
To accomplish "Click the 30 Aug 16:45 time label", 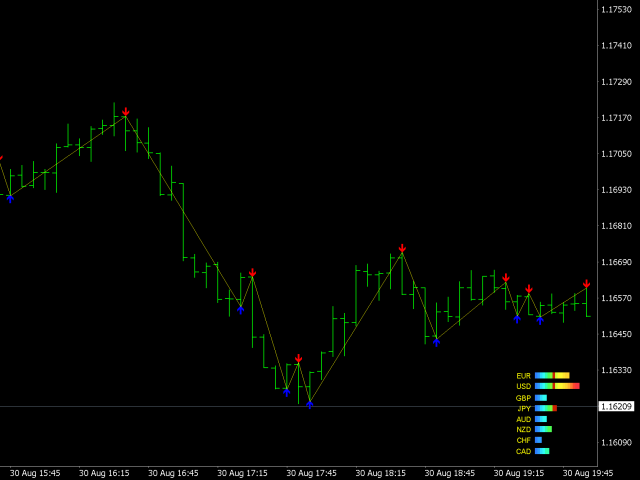I will click(x=173, y=473).
